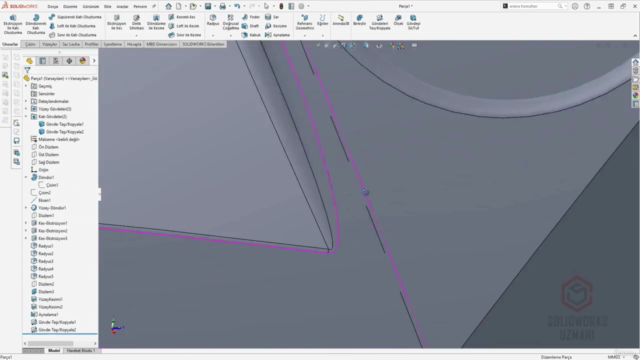Click the Eğriler curves tool
The width and height of the screenshot is (640, 360).
coord(322,20)
